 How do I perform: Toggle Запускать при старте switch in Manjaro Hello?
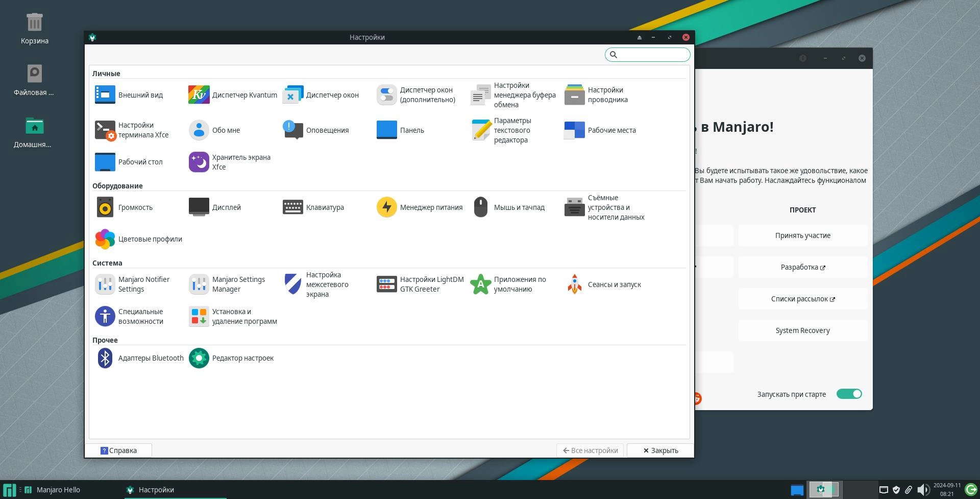849,394
